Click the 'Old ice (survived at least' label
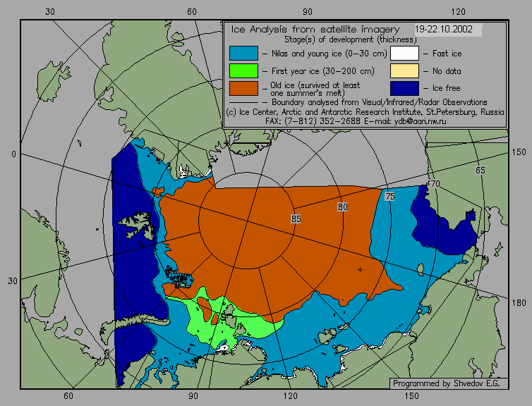Screen dimensions: 532x406 (315, 85)
